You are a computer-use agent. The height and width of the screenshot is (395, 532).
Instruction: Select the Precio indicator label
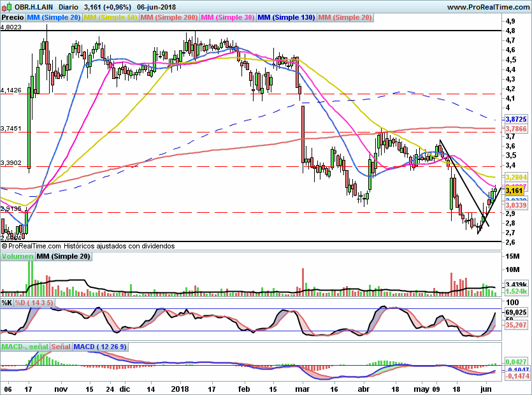click(13, 17)
